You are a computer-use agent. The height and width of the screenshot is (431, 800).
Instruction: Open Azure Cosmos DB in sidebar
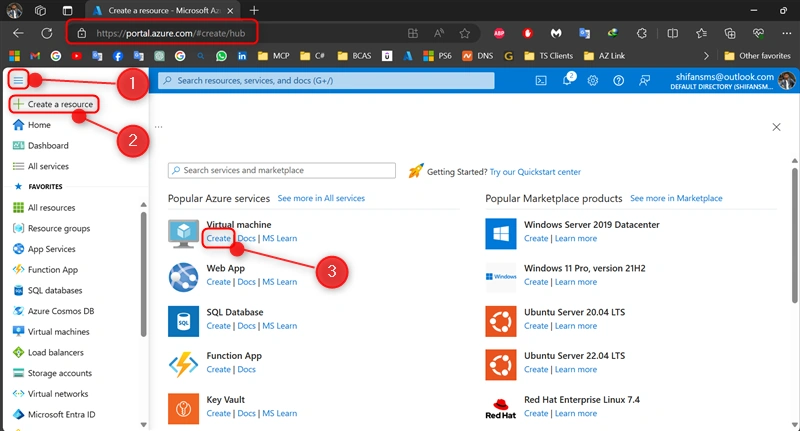[x=54, y=311]
